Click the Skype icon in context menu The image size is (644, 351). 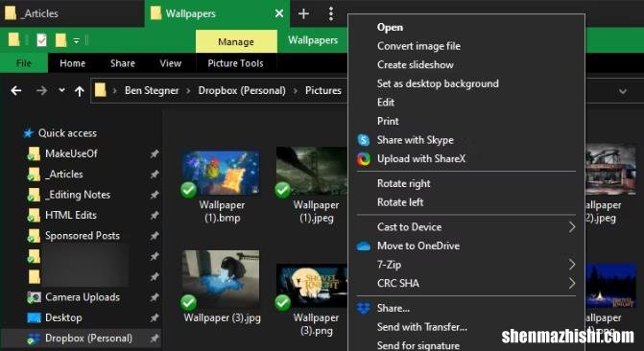point(364,140)
